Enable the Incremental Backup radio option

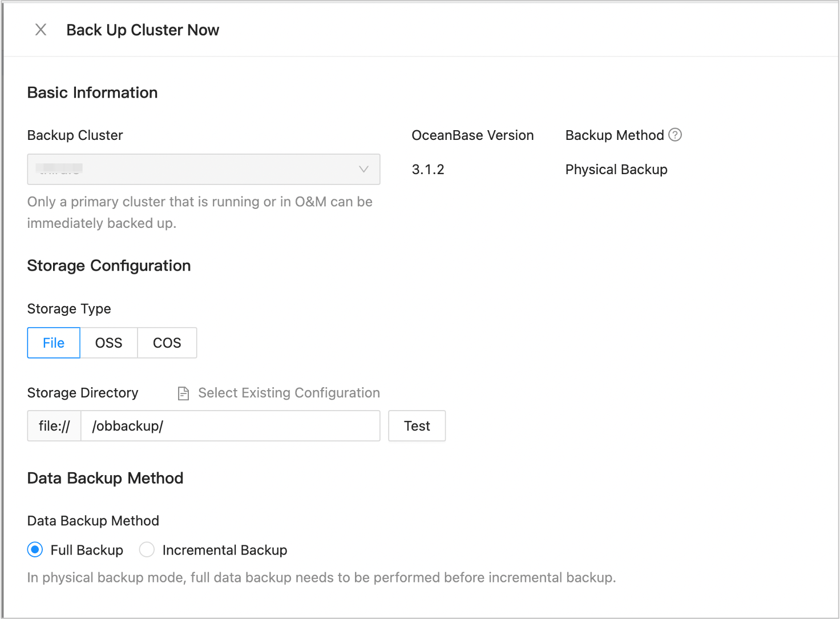coord(147,550)
